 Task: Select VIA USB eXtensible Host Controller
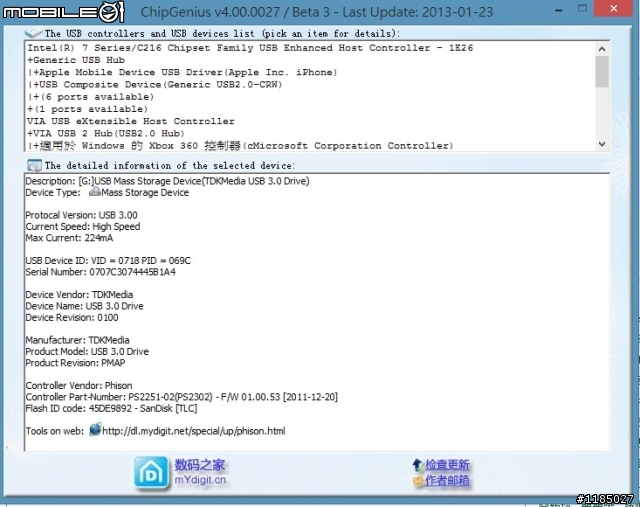[x=131, y=121]
